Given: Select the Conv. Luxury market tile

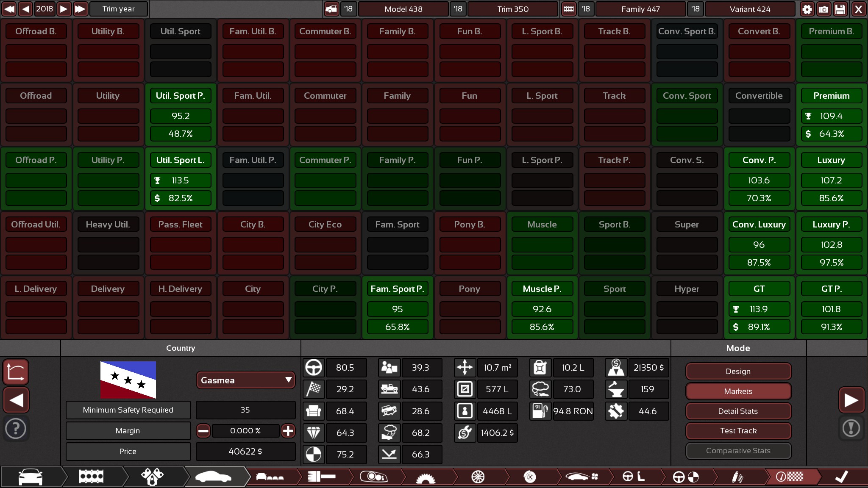Looking at the screenshot, I should click(759, 243).
